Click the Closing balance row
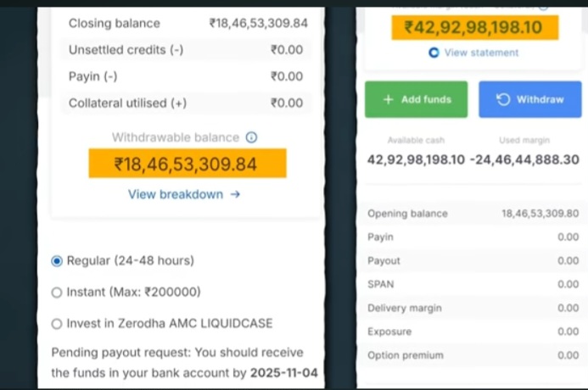The height and width of the screenshot is (390, 588). pyautogui.click(x=187, y=23)
